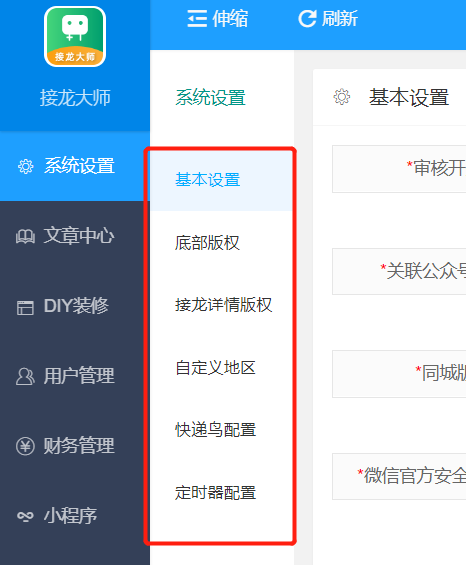Click the DIY装修 layout icon
Image resolution: width=466 pixels, height=565 pixels.
[25, 308]
